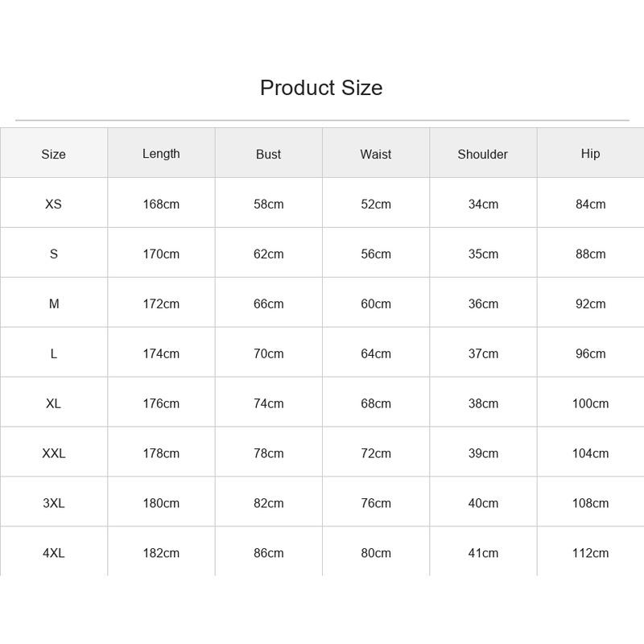644x644 pixels.
Task: Click the 38cm shoulder cell
Action: coord(483,404)
